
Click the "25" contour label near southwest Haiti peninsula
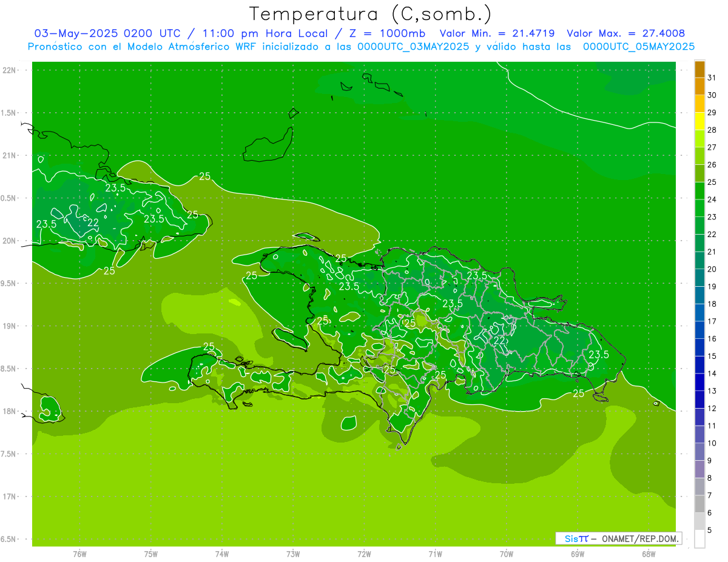tap(209, 347)
